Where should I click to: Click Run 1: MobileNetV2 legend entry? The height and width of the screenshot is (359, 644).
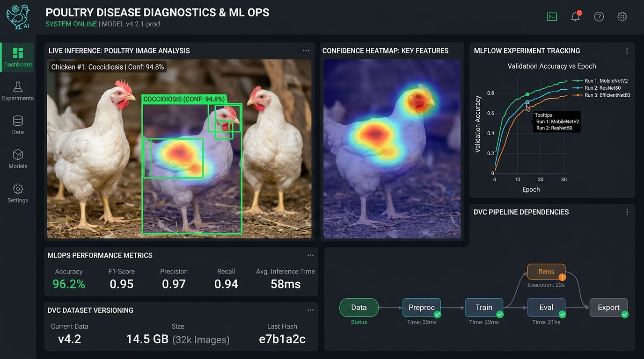pos(600,81)
